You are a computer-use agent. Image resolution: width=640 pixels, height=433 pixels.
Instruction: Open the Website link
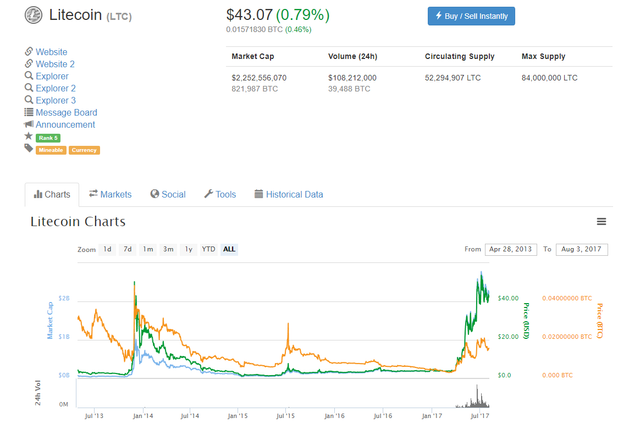click(51, 52)
